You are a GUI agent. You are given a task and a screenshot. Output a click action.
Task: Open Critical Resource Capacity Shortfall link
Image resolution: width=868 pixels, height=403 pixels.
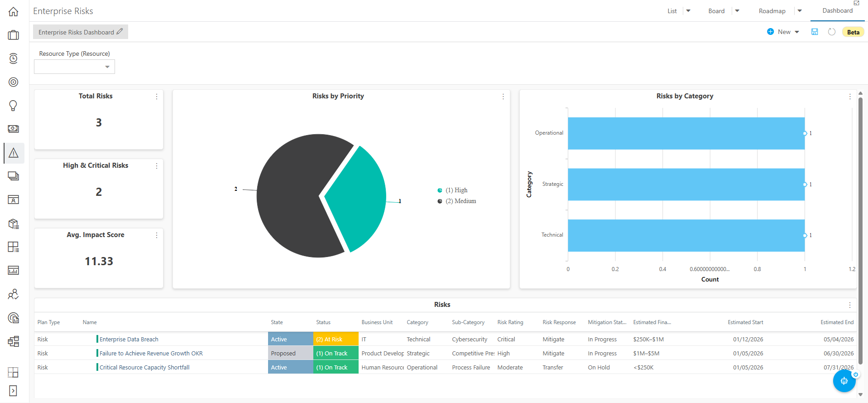pyautogui.click(x=144, y=367)
